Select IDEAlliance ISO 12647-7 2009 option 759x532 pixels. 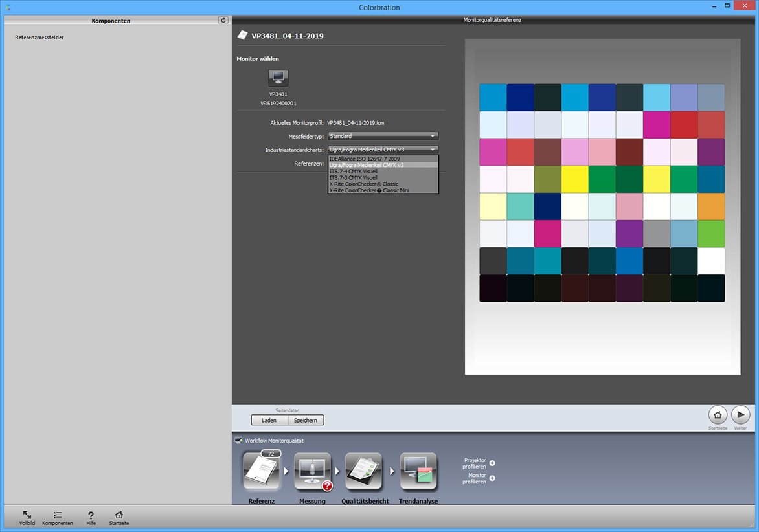pyautogui.click(x=364, y=159)
